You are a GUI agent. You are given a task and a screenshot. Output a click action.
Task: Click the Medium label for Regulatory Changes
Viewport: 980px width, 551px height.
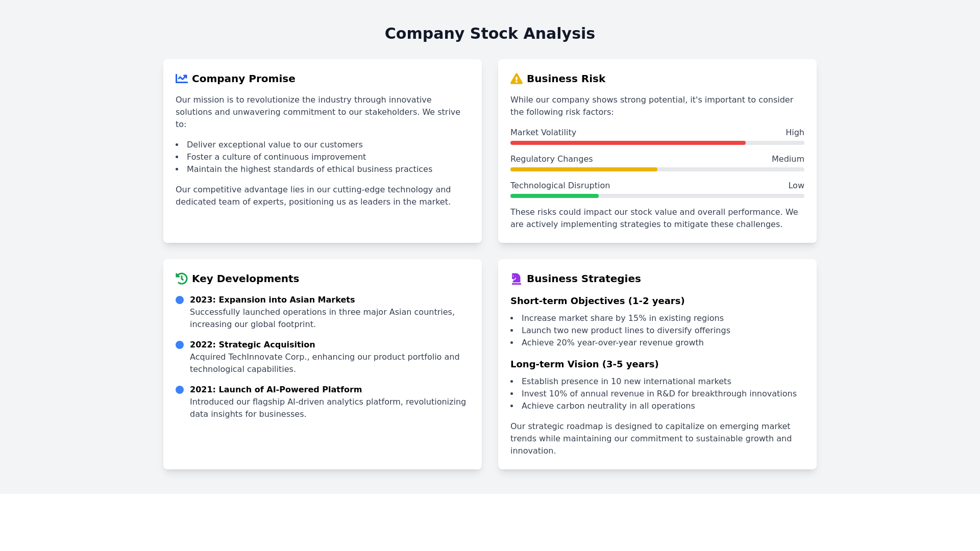tap(788, 159)
